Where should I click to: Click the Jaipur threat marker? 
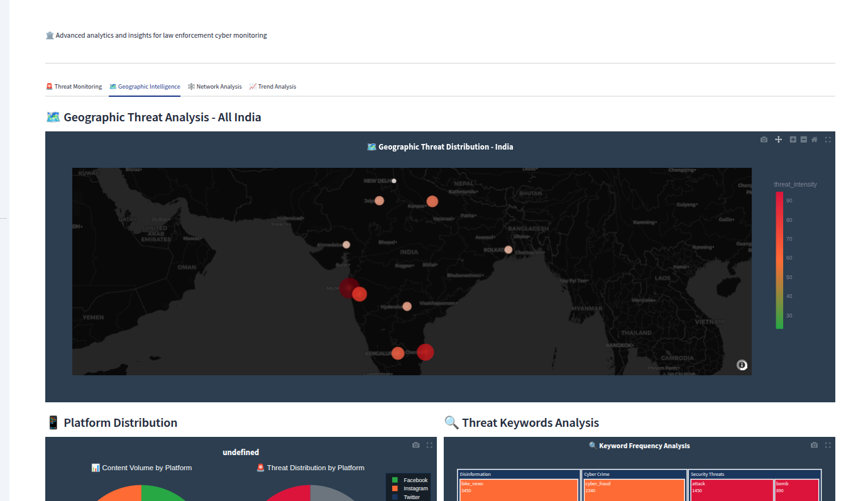tap(379, 201)
